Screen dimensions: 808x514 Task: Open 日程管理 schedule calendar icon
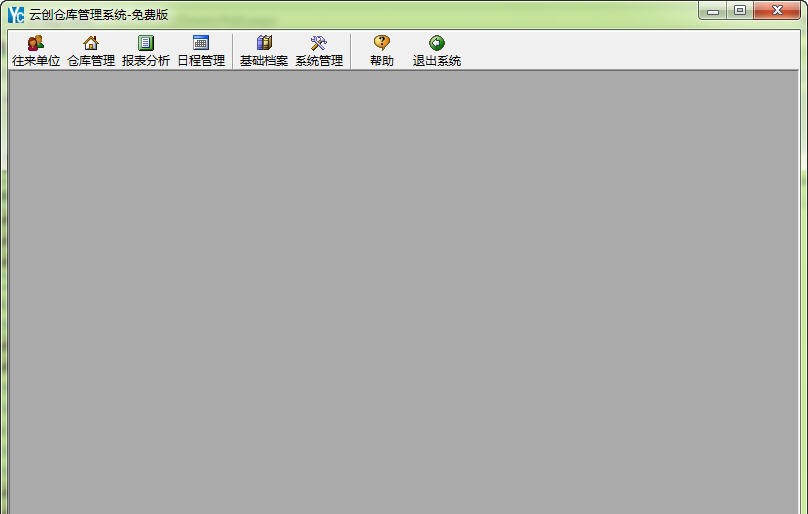[201, 43]
